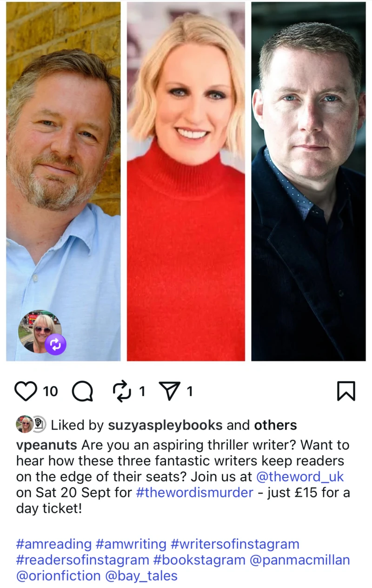Tap the heart like icon
Image resolution: width=372 pixels, height=588 pixels.
[x=26, y=391]
